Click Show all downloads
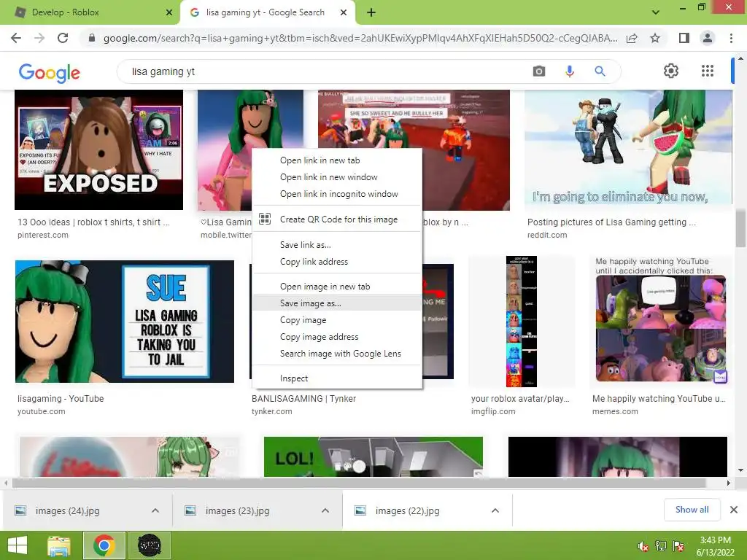 [x=692, y=510]
